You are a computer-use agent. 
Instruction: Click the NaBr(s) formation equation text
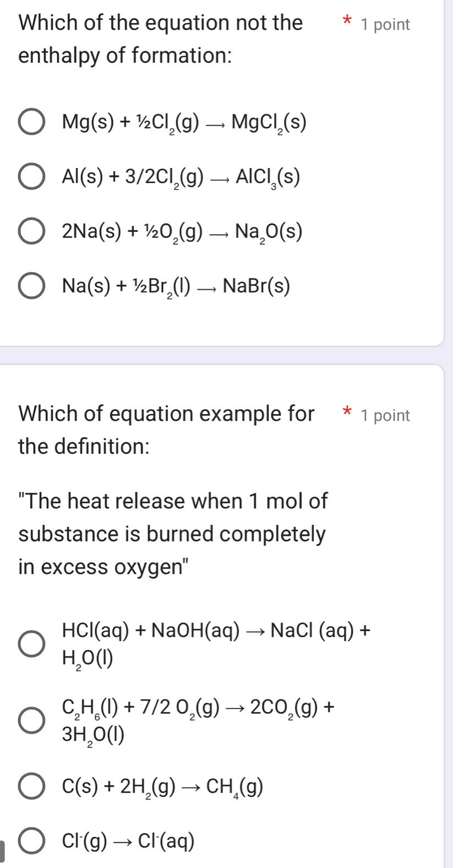click(176, 287)
